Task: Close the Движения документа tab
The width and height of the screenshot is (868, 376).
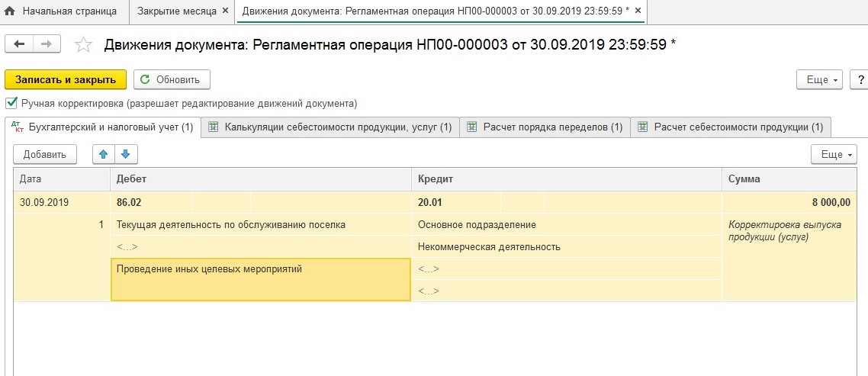Action: point(638,11)
